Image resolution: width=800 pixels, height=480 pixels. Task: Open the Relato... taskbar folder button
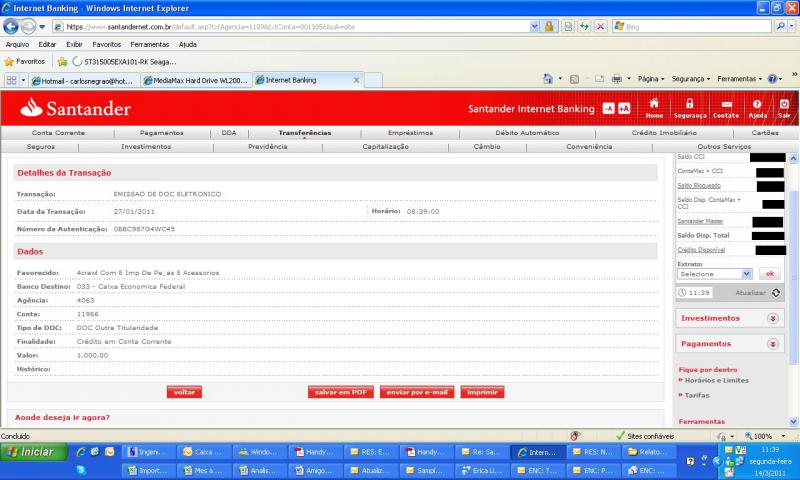click(x=647, y=452)
